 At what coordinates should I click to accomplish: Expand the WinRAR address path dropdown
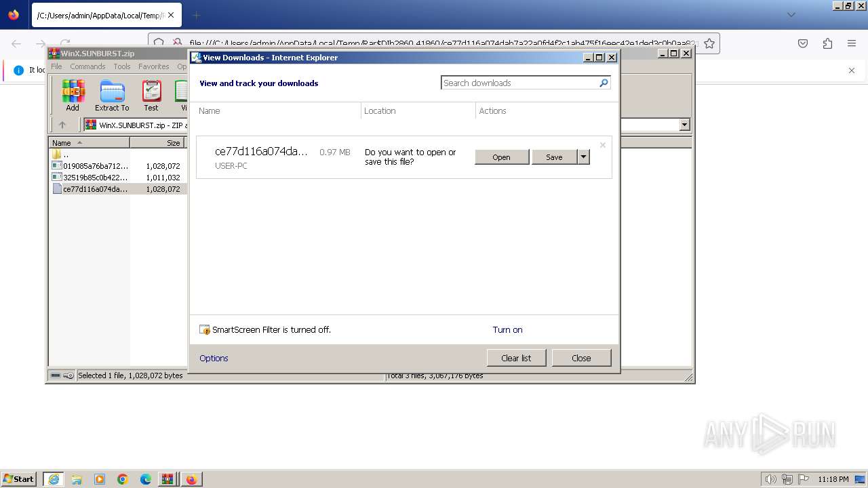684,125
